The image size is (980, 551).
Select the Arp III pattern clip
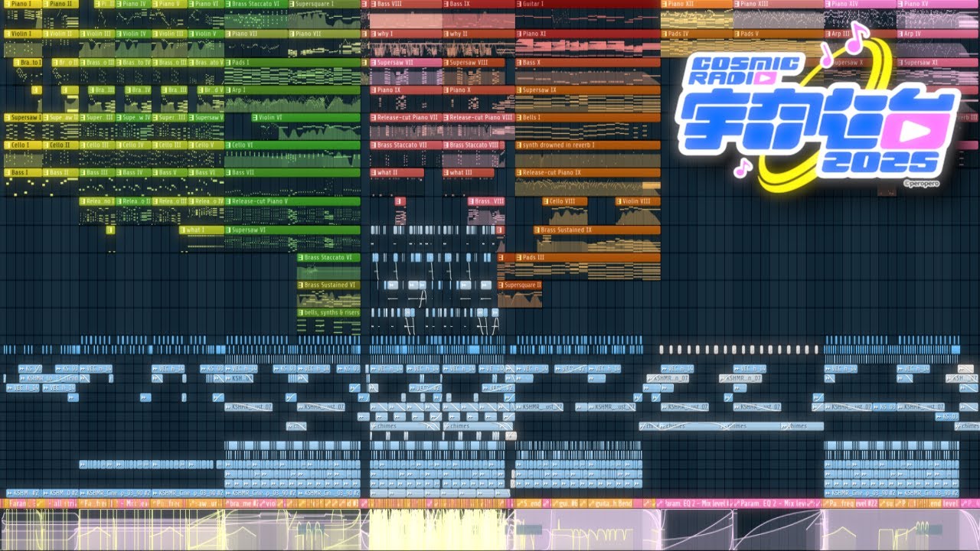[x=860, y=34]
